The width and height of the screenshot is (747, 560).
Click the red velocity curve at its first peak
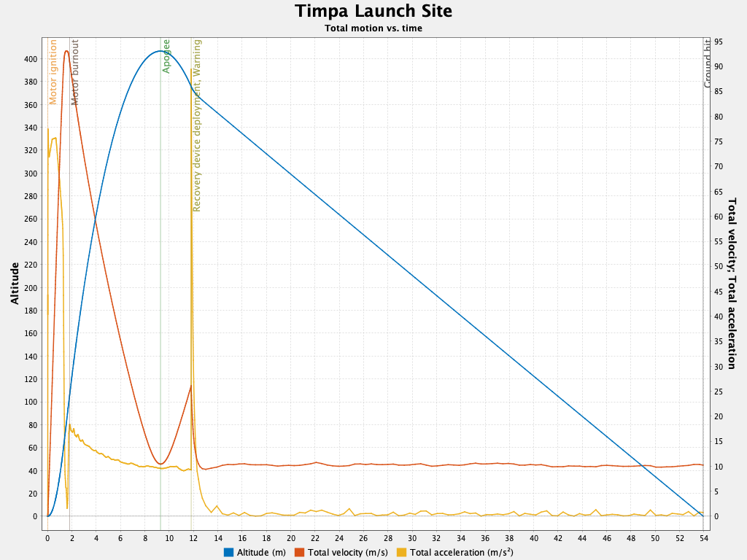[65, 52]
